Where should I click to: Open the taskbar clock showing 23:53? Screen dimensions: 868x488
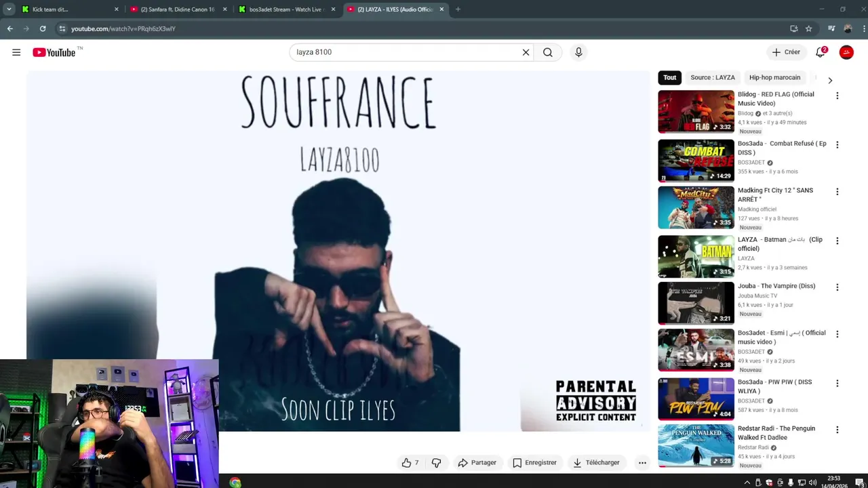833,483
